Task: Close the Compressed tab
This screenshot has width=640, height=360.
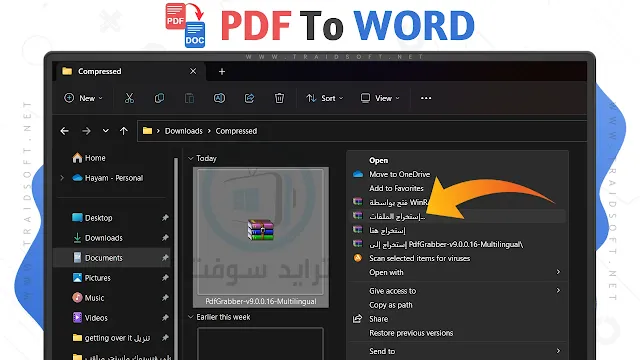Action: (x=193, y=71)
